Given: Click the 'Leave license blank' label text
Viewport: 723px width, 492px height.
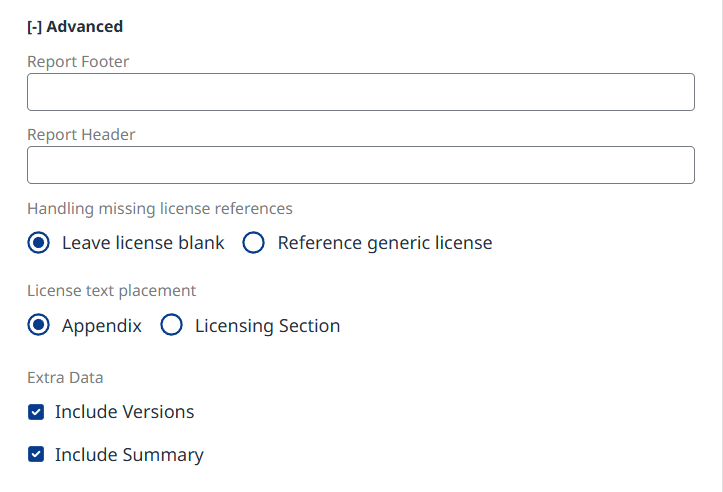Looking at the screenshot, I should point(143,243).
